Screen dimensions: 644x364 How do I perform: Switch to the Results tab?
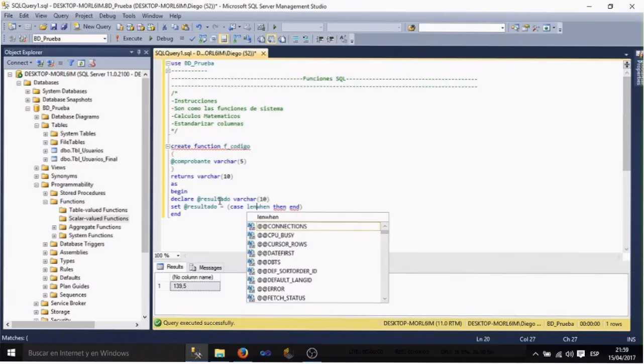tap(170, 267)
